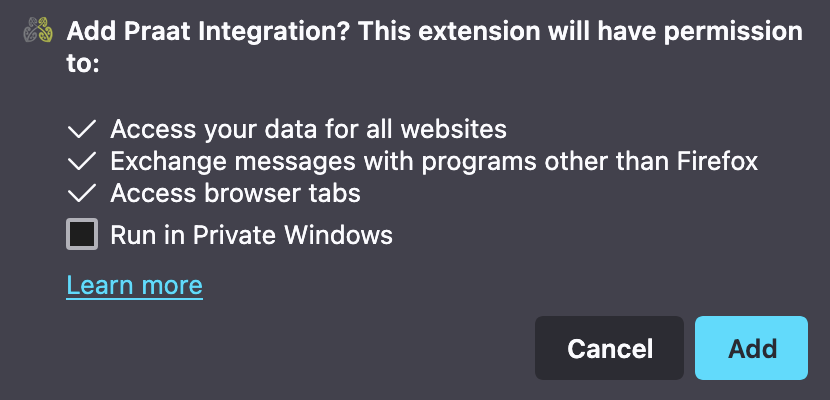Image resolution: width=830 pixels, height=400 pixels.
Task: Select the Access browser tabs text
Action: (236, 194)
